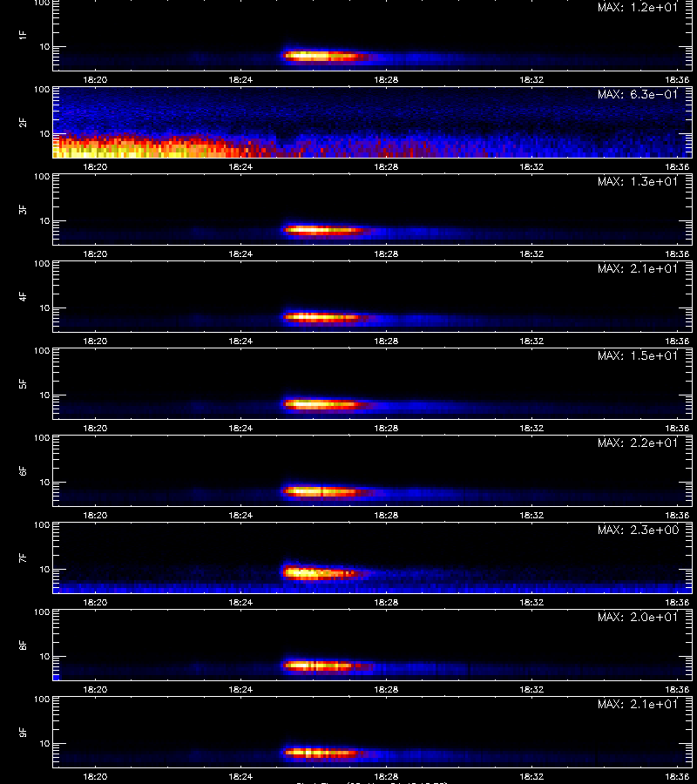Click the 18:20 time label under panel 1F

pyautogui.click(x=95, y=79)
